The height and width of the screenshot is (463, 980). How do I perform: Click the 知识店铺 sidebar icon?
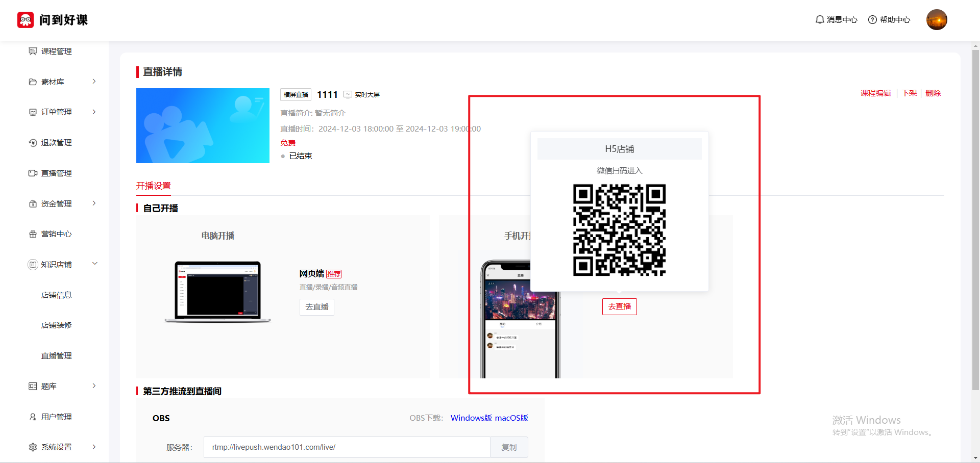click(33, 264)
